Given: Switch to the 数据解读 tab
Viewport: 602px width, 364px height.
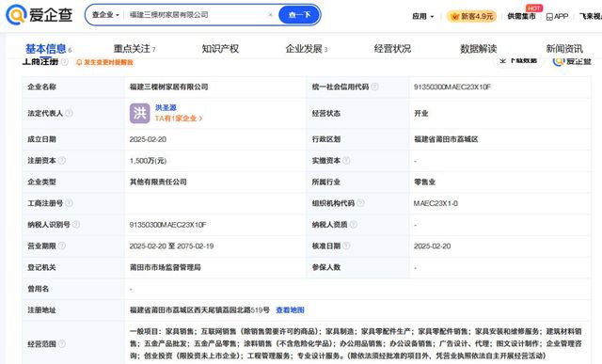Looking at the screenshot, I should pos(479,49).
